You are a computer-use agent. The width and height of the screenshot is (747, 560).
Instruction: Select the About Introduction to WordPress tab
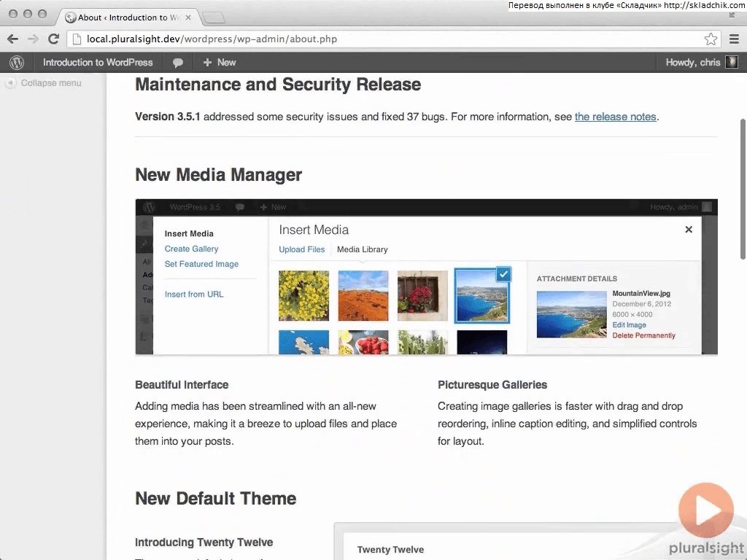coord(128,17)
